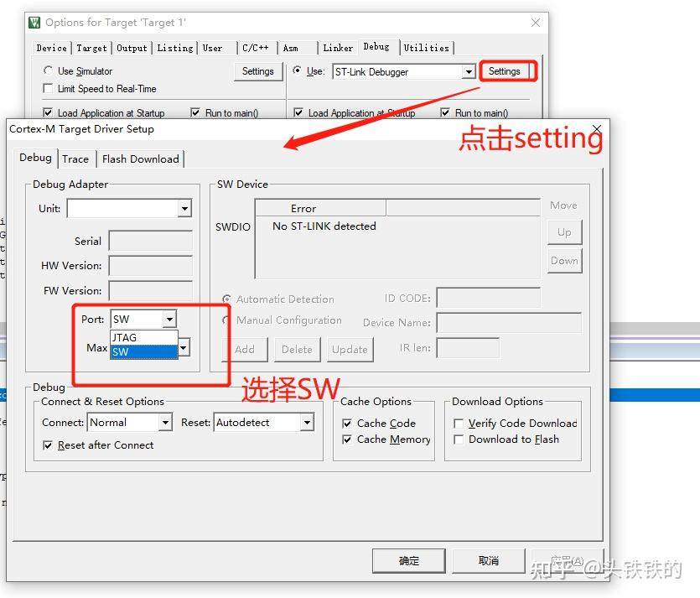Click the ST-Link Settings button
This screenshot has height=598, width=700.
click(505, 71)
